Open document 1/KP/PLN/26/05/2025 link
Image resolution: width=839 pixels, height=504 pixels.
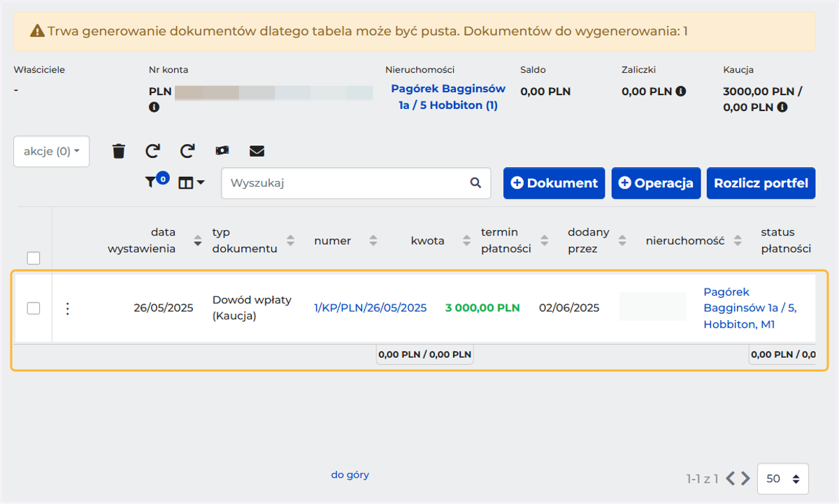click(370, 308)
